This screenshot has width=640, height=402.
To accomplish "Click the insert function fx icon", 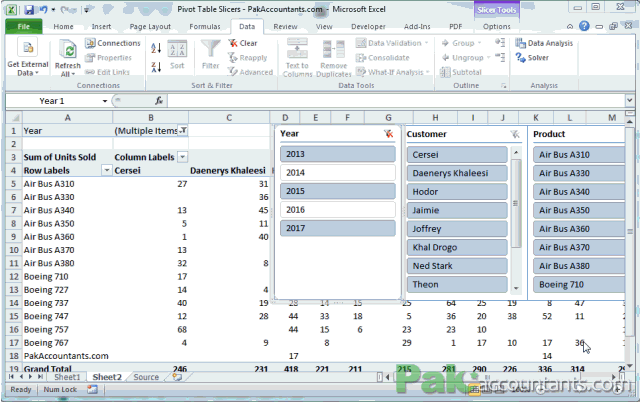I will click(159, 100).
